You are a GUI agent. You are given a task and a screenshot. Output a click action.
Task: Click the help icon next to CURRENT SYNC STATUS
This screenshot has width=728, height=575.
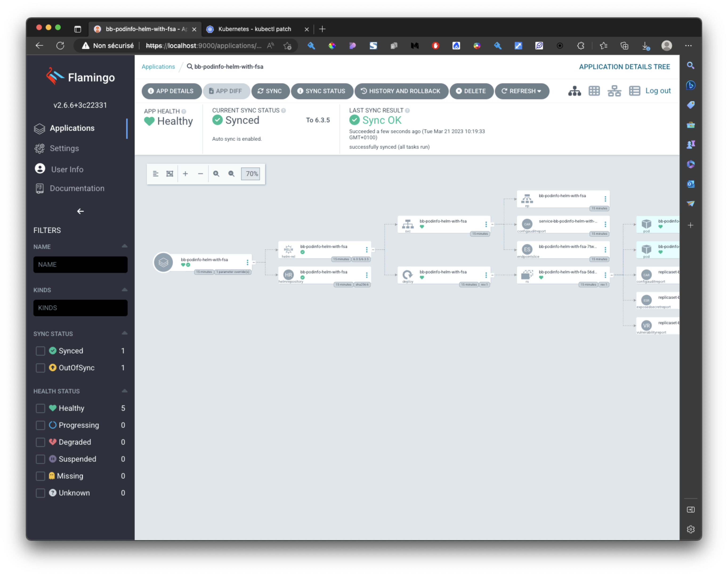pos(283,110)
